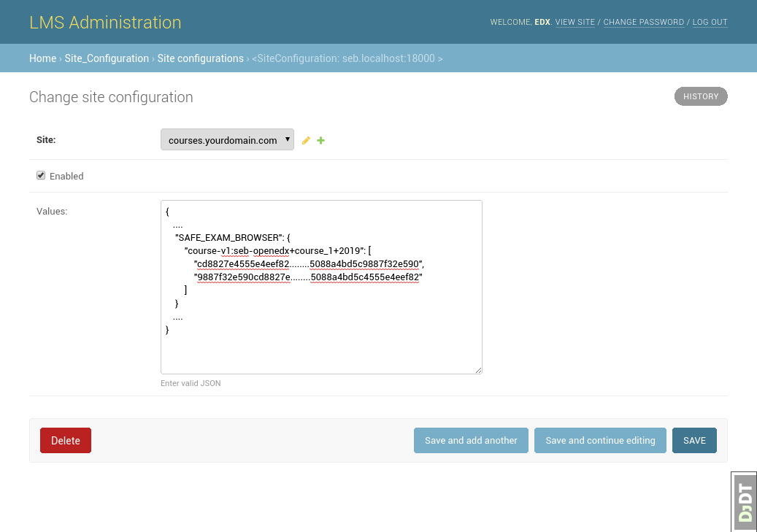
Task: Click the course-v1:seb-openedx+course_1+2019 key text
Action: (x=274, y=250)
